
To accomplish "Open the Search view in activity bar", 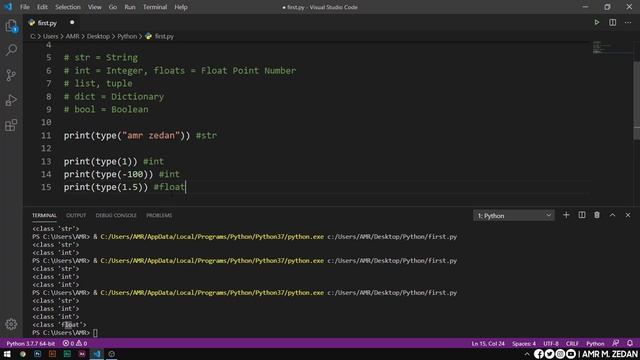I will point(11,50).
